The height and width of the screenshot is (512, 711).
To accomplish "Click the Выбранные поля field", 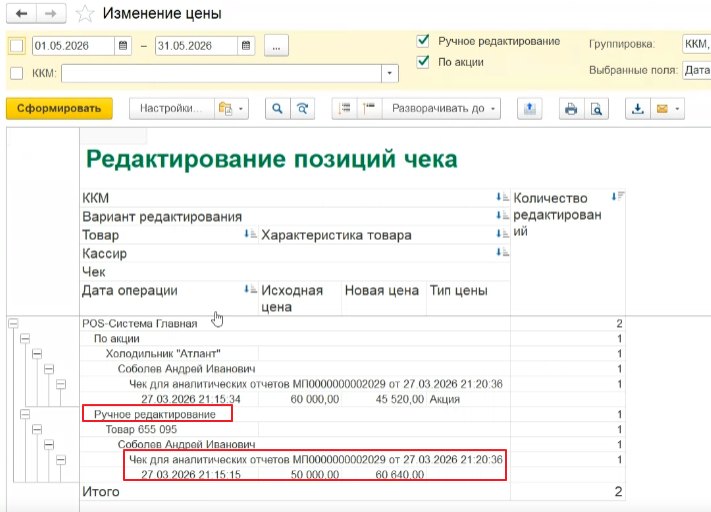I will point(696,70).
